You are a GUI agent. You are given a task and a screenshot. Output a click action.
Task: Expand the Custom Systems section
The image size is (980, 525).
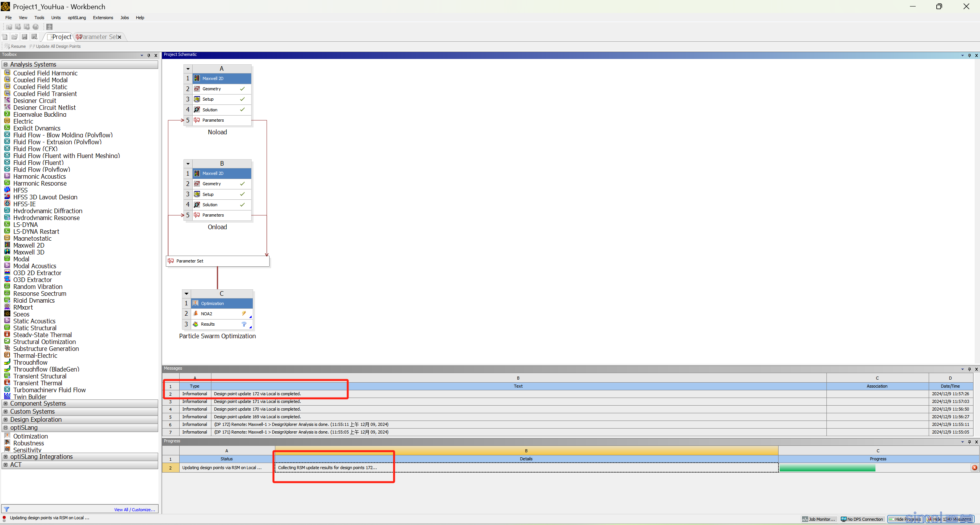(x=6, y=412)
